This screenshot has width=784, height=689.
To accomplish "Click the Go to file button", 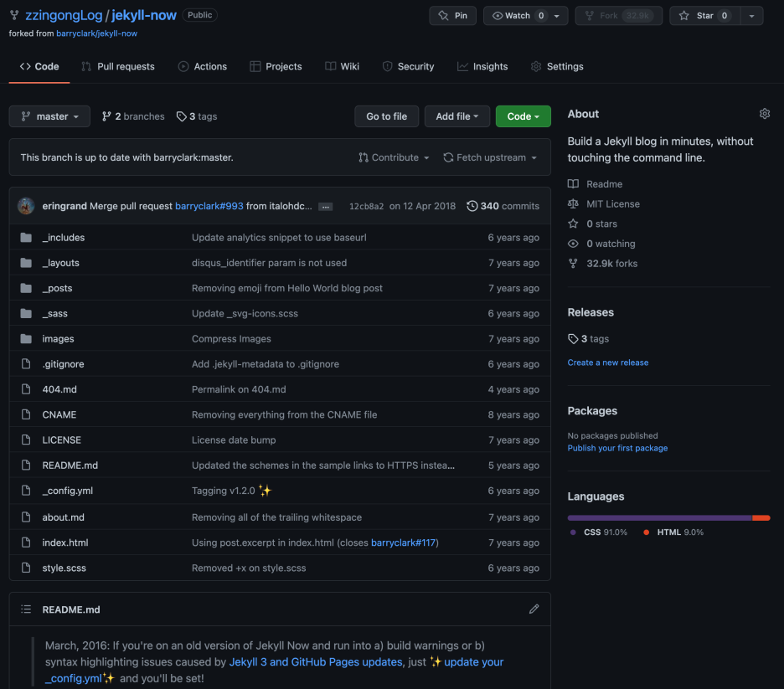I will (386, 116).
